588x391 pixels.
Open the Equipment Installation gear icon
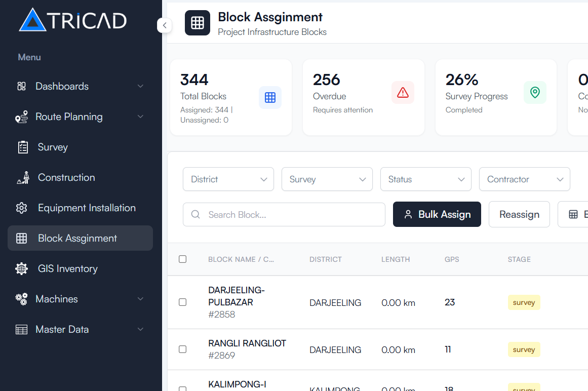click(22, 208)
